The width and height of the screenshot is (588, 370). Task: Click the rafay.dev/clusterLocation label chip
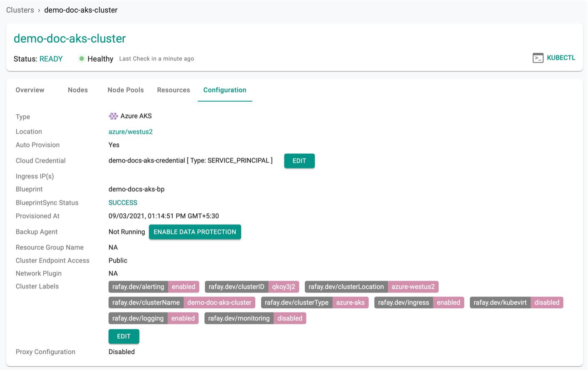click(371, 287)
